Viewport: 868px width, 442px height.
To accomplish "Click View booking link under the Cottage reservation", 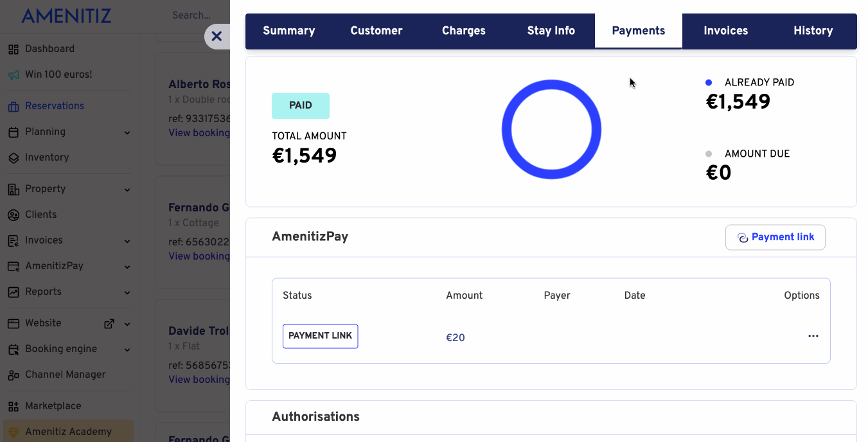I will [199, 256].
